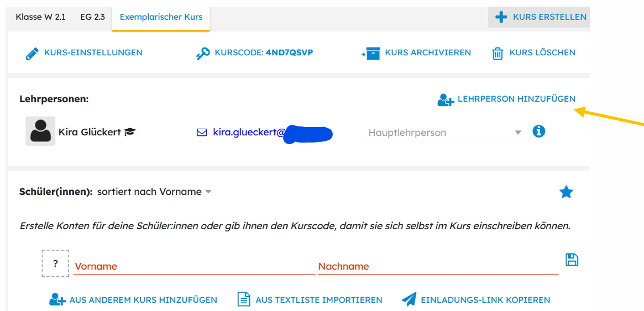Screen dimensions: 644x311
Task: Click Lehrperson hinzufügen
Action: point(506,99)
